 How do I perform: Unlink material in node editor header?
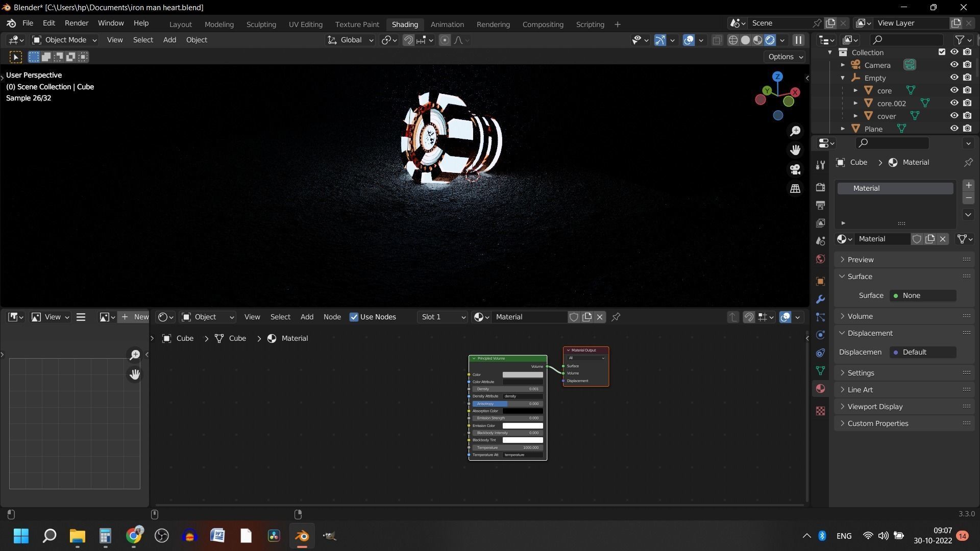point(600,317)
